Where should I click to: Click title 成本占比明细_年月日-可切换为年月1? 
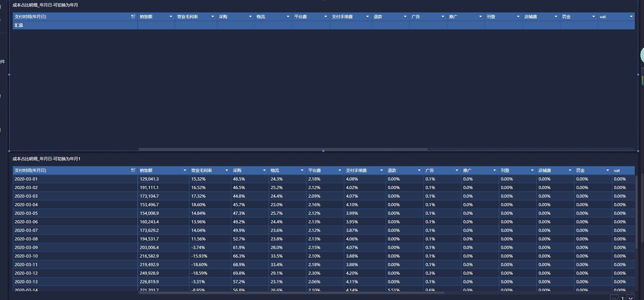coord(47,159)
